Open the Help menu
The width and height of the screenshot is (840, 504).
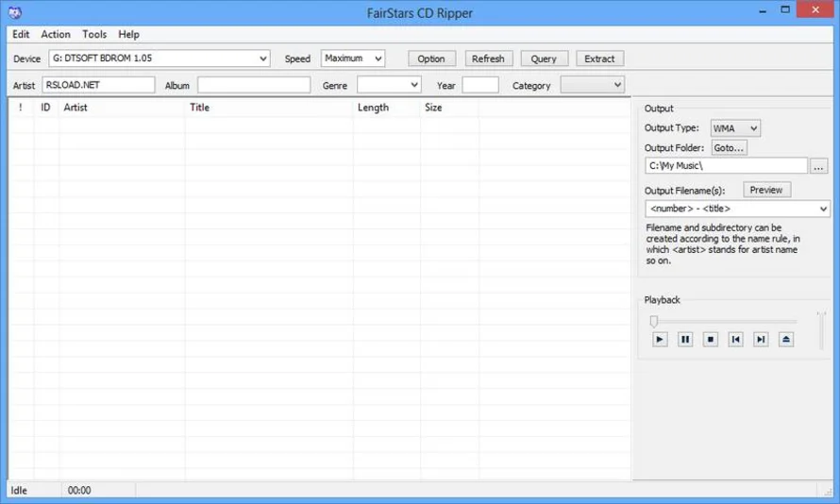click(128, 34)
